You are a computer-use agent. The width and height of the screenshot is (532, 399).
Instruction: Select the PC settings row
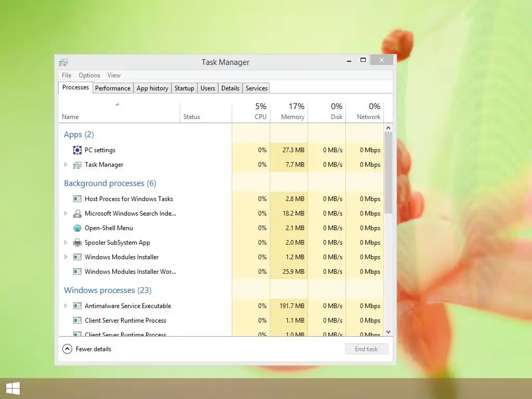pyautogui.click(x=221, y=150)
